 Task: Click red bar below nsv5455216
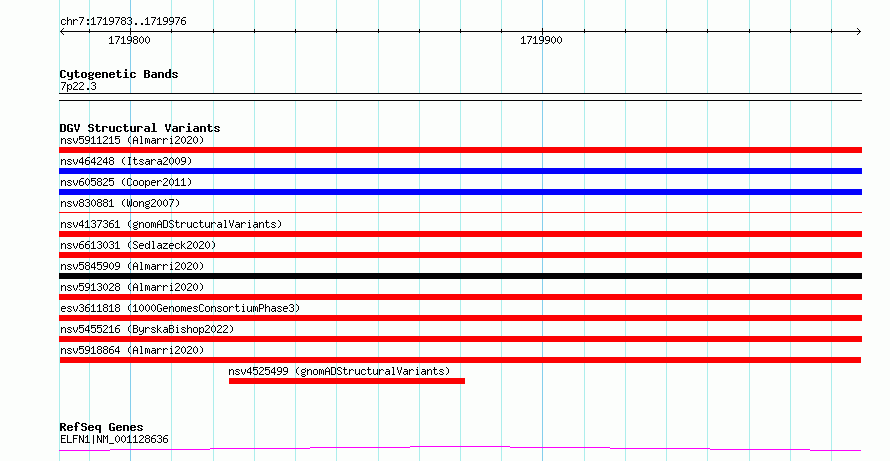click(x=460, y=339)
